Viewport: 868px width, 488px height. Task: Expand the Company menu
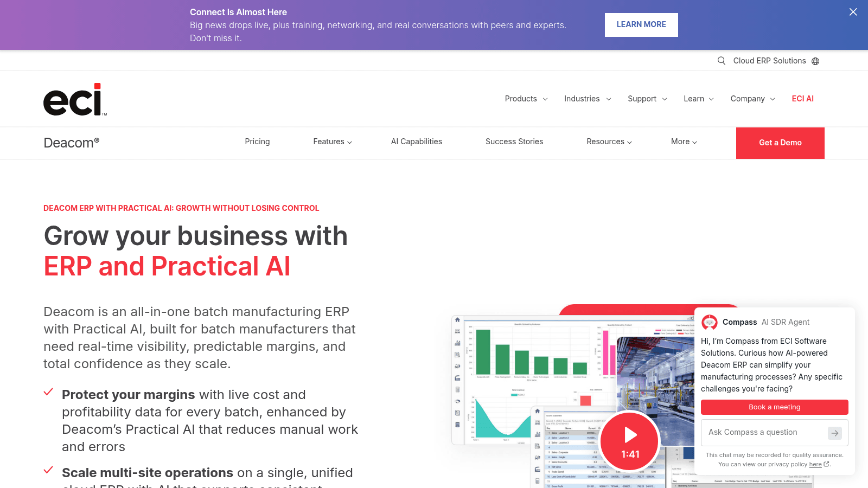(x=752, y=99)
